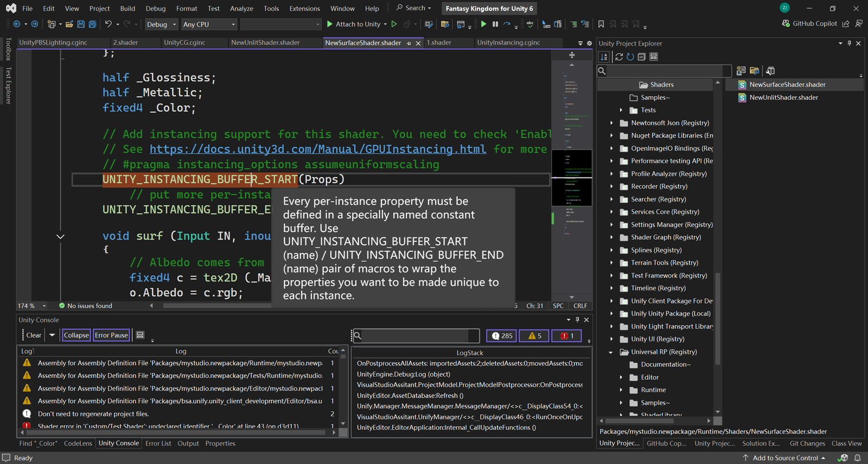Switch to the UnityCG.cginc editor tab
The height and width of the screenshot is (464, 868).
click(184, 43)
